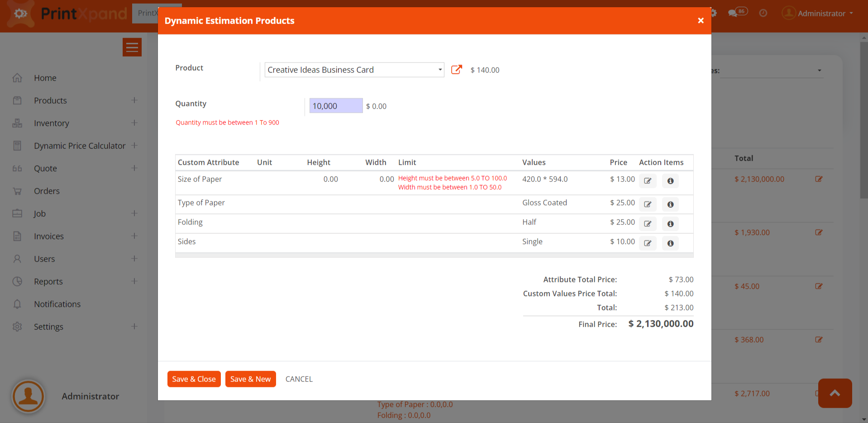Expand the Inventory sidebar submenu
This screenshot has width=868, height=423.
point(134,123)
